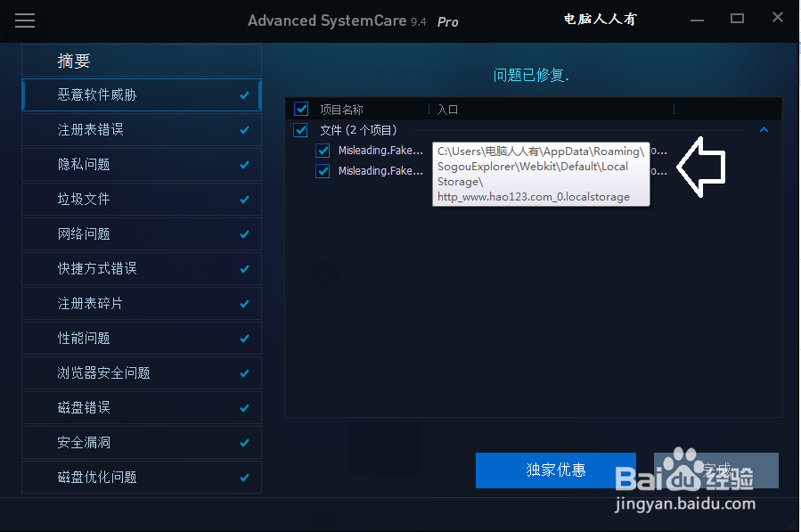The width and height of the screenshot is (801, 532).
Task: Click checkmark icon beside 网络问题
Action: pos(245,234)
